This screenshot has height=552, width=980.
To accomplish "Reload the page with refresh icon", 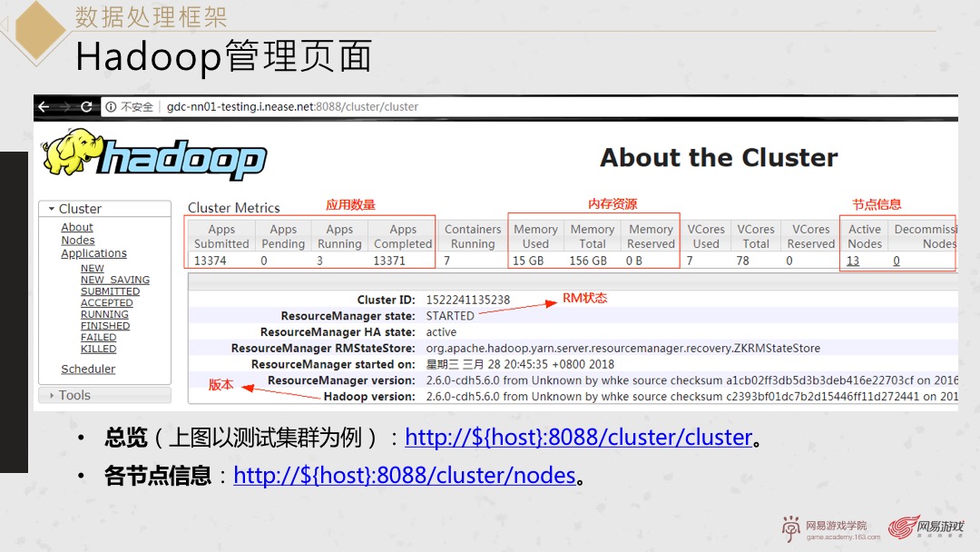I will point(86,107).
